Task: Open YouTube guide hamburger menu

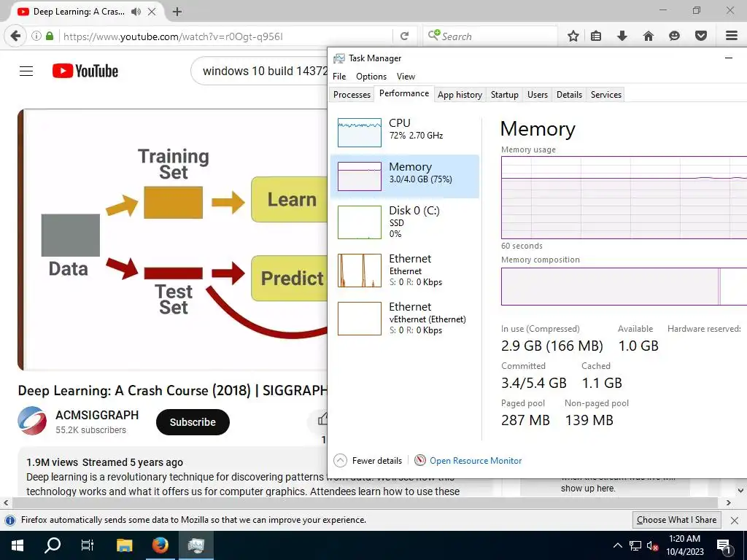Action: [x=26, y=71]
